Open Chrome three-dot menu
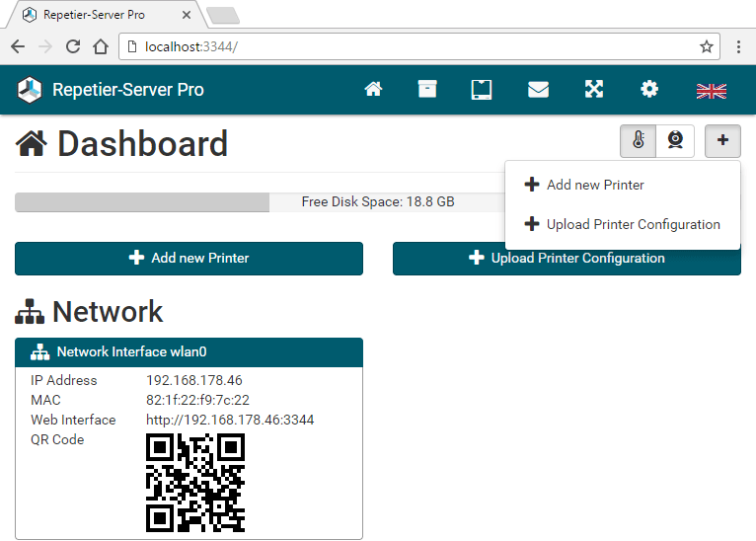 [x=738, y=46]
